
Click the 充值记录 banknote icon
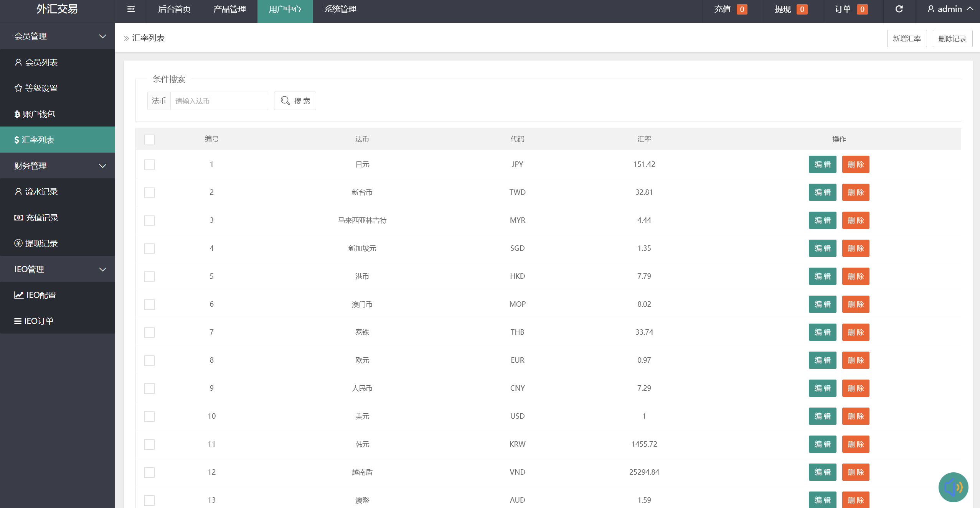[x=18, y=218]
